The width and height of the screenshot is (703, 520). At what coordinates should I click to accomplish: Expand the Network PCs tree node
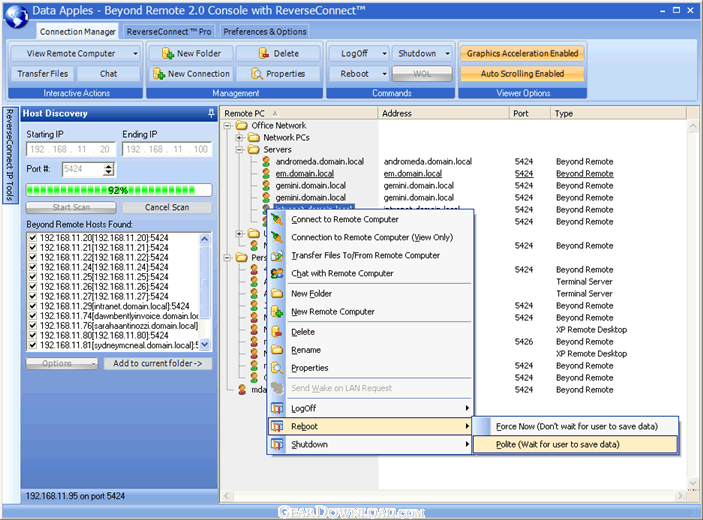[x=239, y=138]
